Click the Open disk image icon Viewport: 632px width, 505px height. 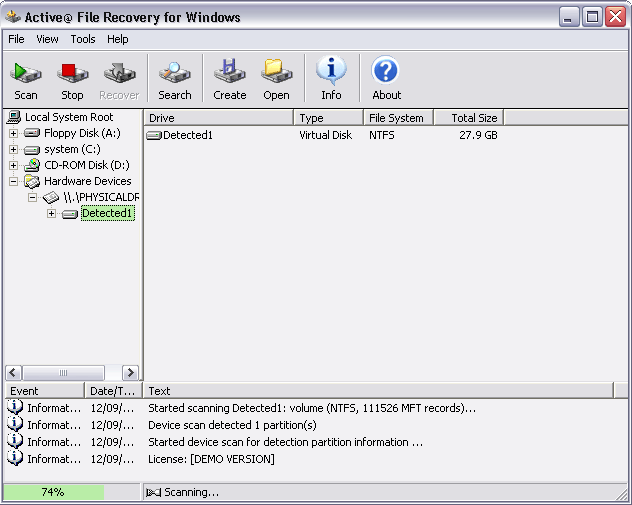276,79
